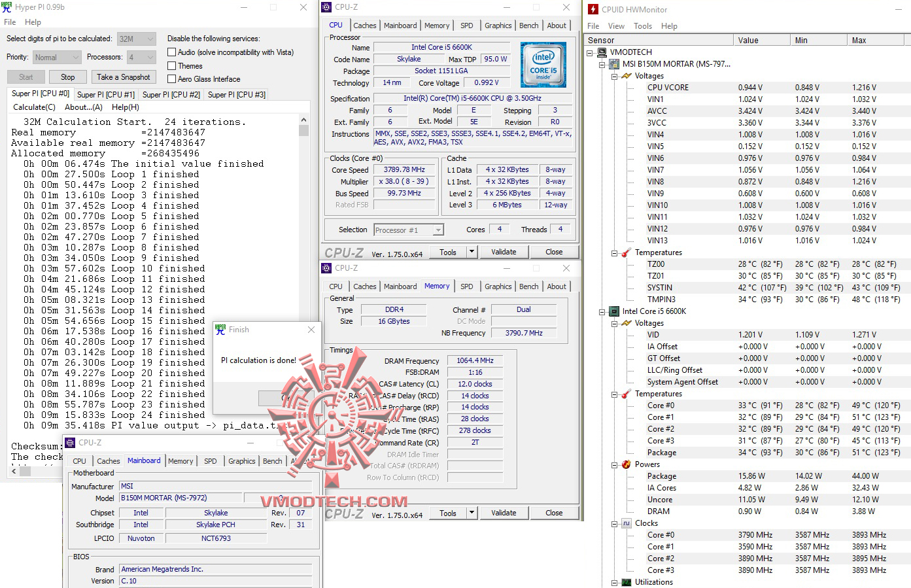Image resolution: width=911 pixels, height=588 pixels.
Task: Click the Temperatures icon under Intel Core i5 6600K
Action: [x=627, y=394]
